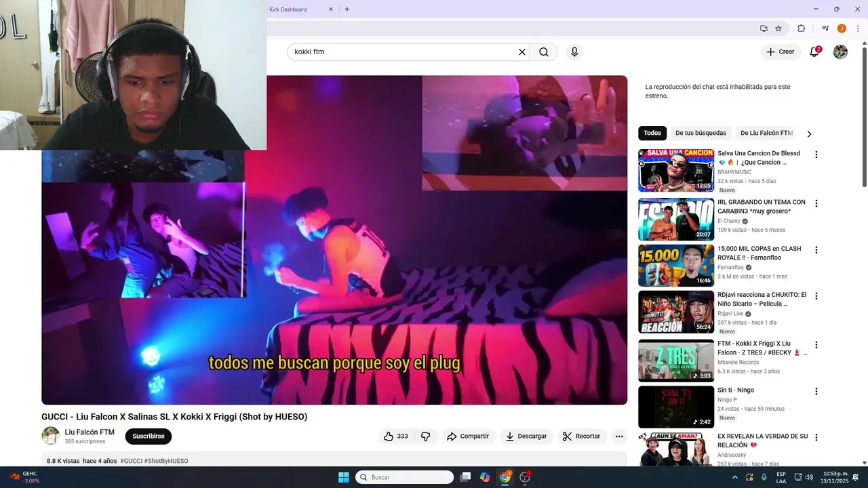Viewport: 868px width, 488px height.
Task: Open Sin ti - Ningo thumbnail
Action: 676,407
